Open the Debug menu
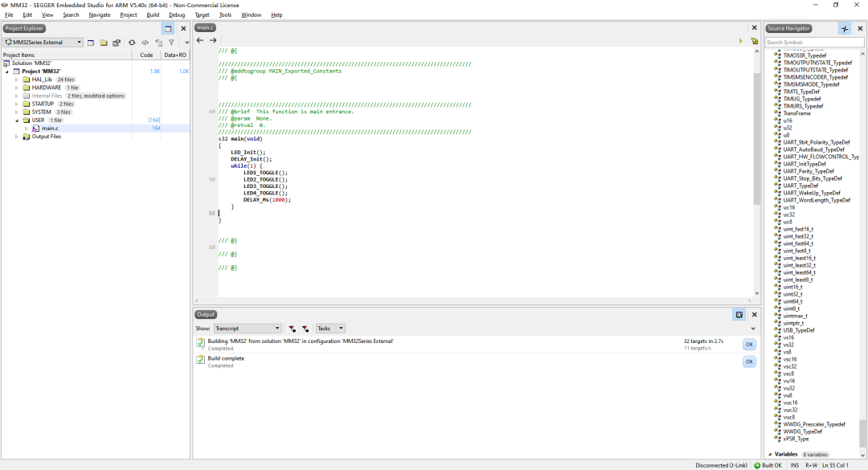 (x=177, y=15)
